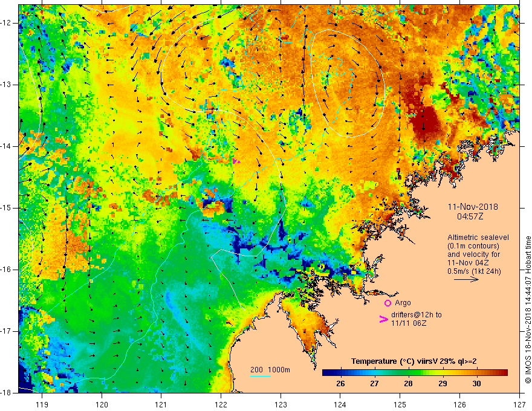
Task: Click the cyan 200/1000m depth contour legend line
Action: pos(260,376)
